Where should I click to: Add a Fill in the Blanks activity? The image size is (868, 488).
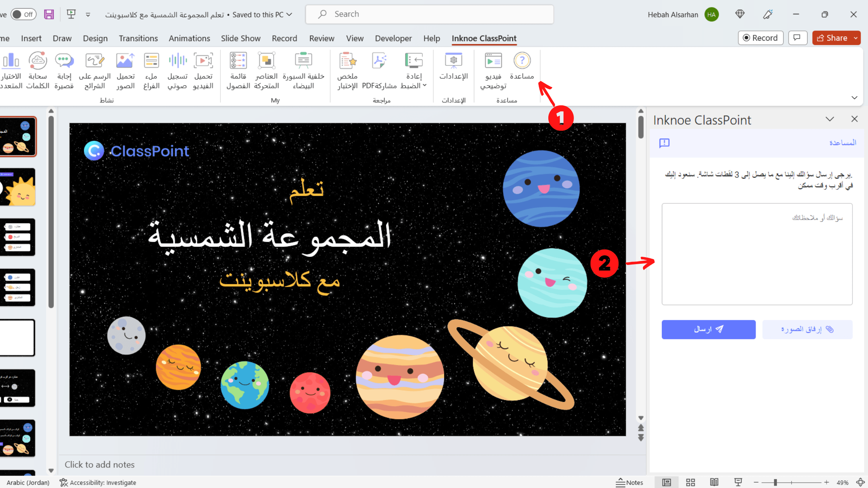pyautogui.click(x=152, y=71)
